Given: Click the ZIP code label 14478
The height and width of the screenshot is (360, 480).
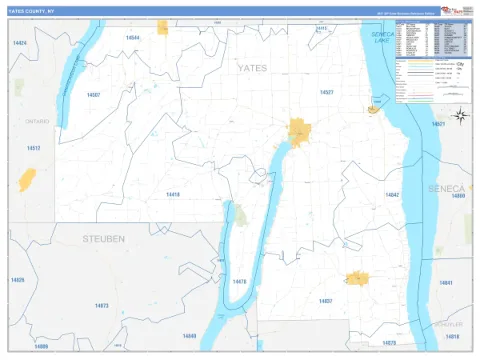Looking at the screenshot, I should pos(240,282).
